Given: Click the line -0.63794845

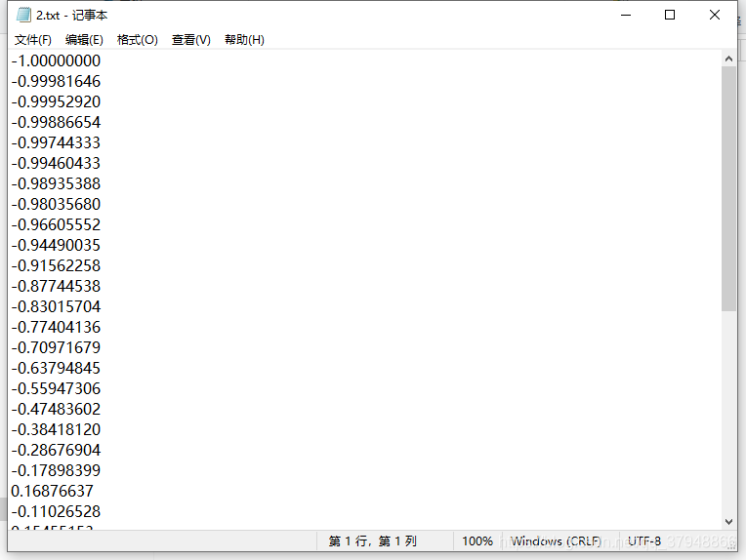Looking at the screenshot, I should (56, 368).
